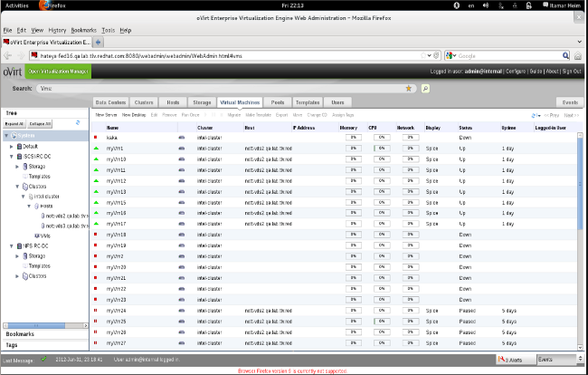Screen dimensions: 588x375
Task: Collapse the Hosts node arrow in tree
Action: [29, 207]
